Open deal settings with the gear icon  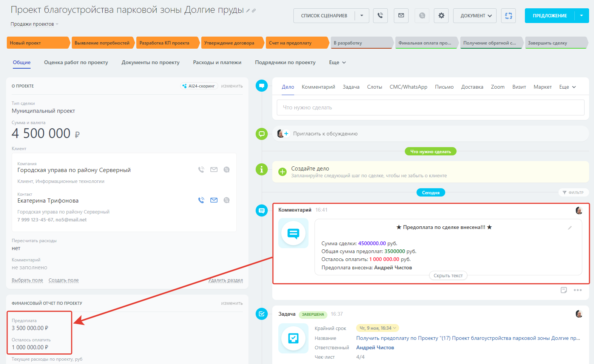tap(441, 15)
